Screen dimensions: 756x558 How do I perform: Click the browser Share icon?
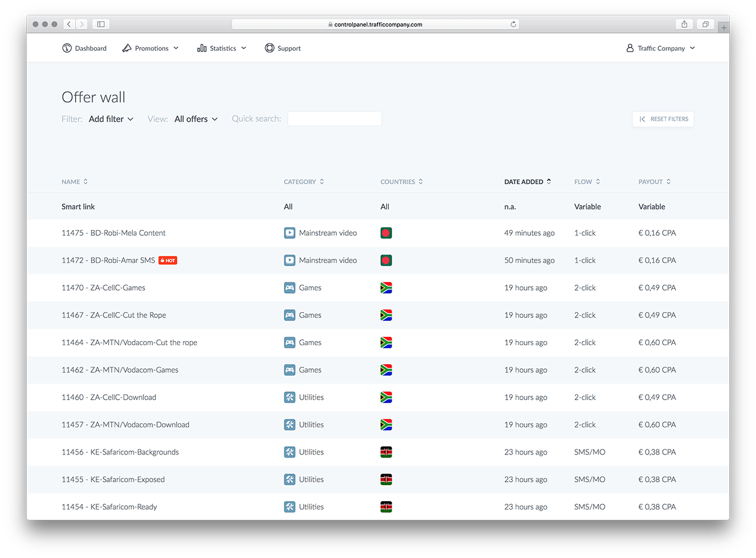pyautogui.click(x=684, y=24)
